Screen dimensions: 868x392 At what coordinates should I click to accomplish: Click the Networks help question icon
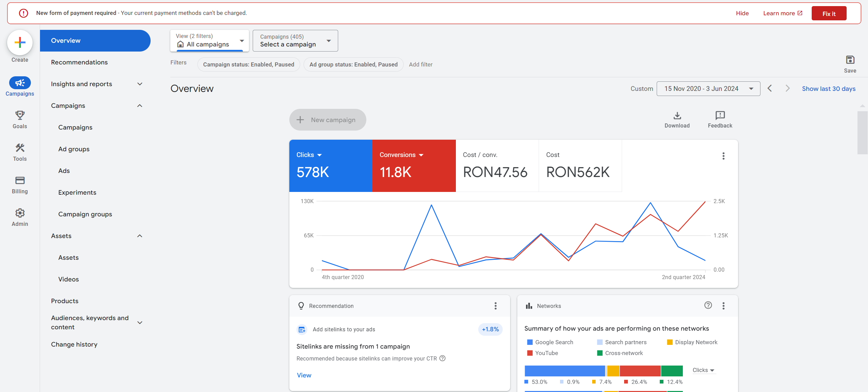click(708, 305)
